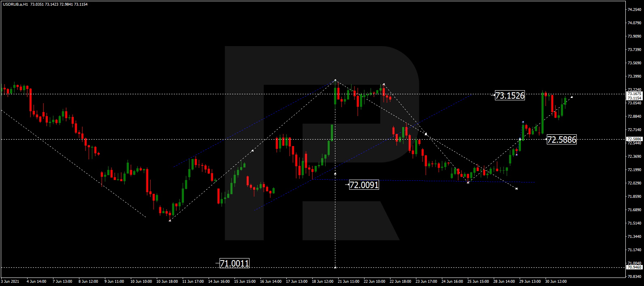The width and height of the screenshot is (644, 286).
Task: Click arrow marker at the lowest candle trough
Action: point(170,220)
